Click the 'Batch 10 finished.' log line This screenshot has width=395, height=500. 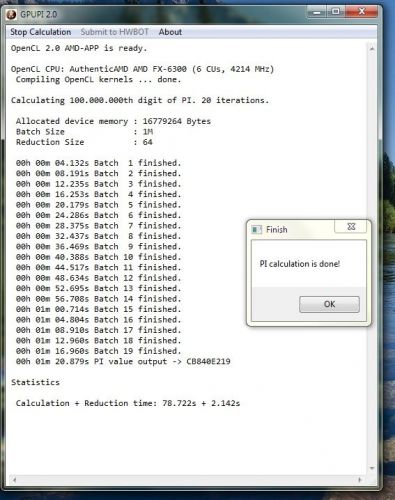coord(98,257)
